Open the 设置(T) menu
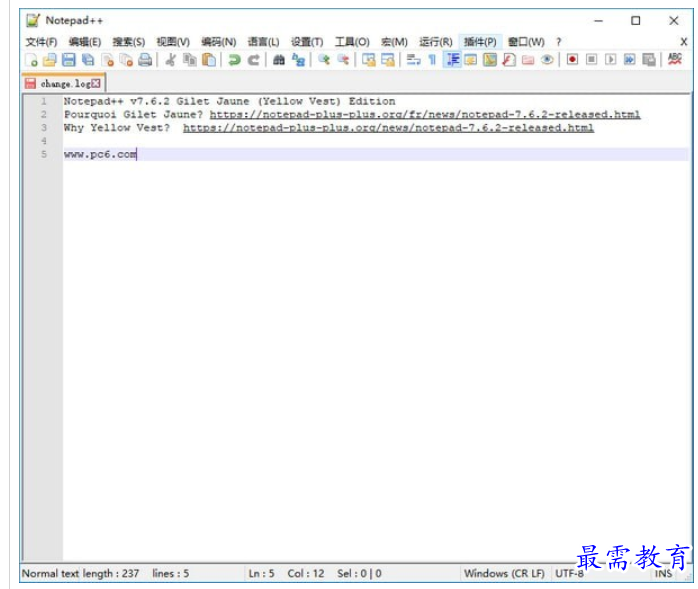The height and width of the screenshot is (589, 698). 307,42
